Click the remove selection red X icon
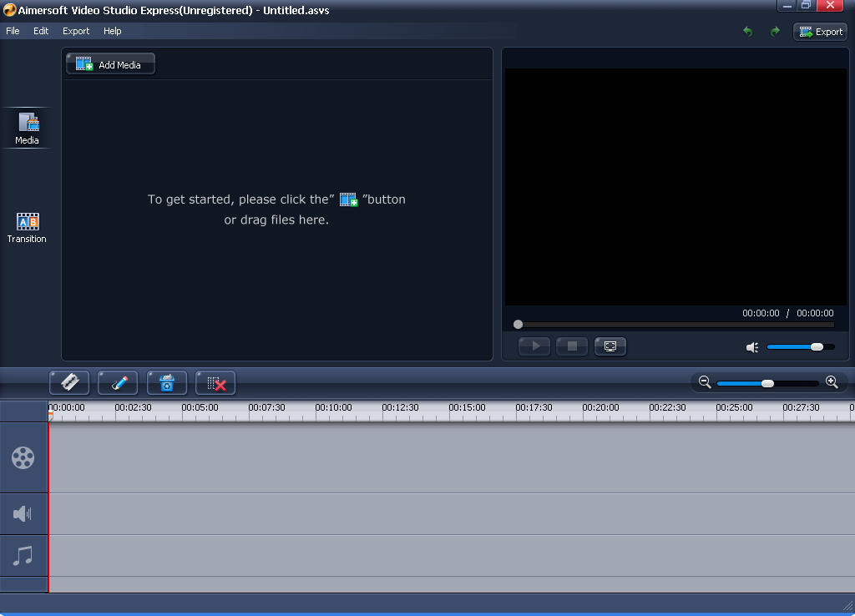The height and width of the screenshot is (616, 855). point(215,382)
